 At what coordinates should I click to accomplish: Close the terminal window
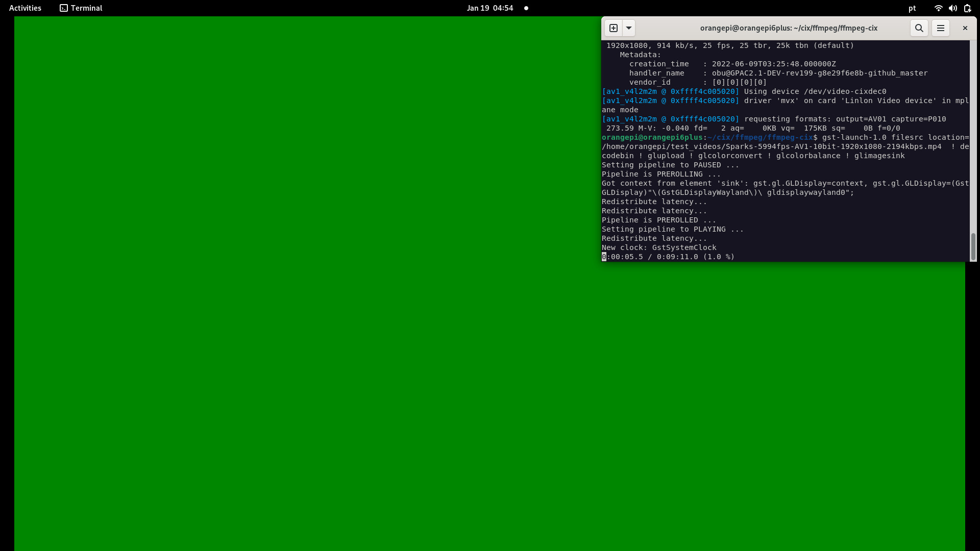(965, 28)
